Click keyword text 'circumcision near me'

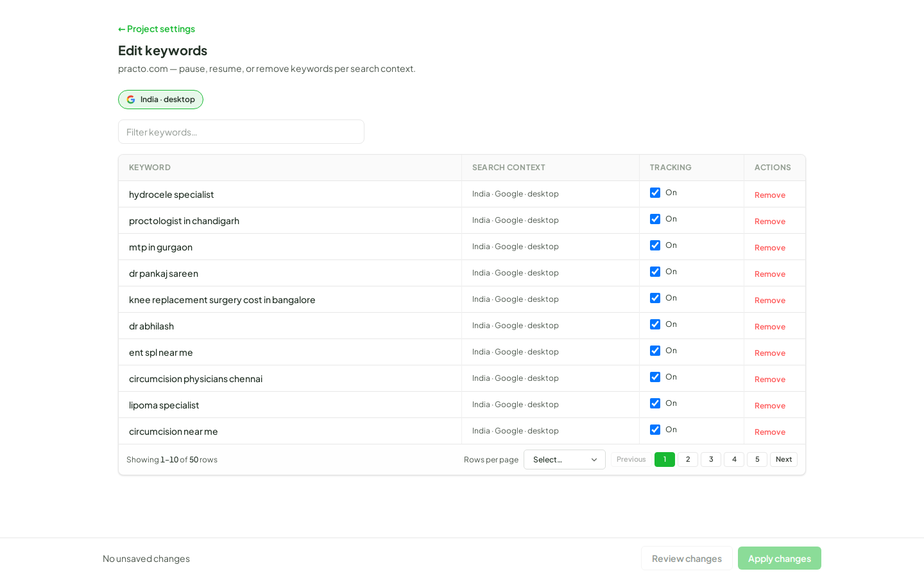[173, 432]
